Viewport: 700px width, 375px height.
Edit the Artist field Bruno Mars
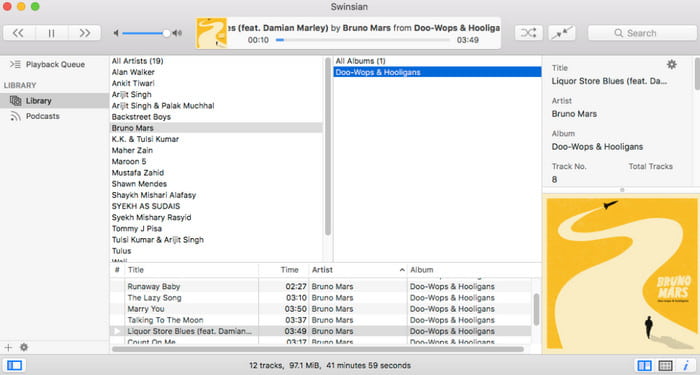tap(574, 114)
